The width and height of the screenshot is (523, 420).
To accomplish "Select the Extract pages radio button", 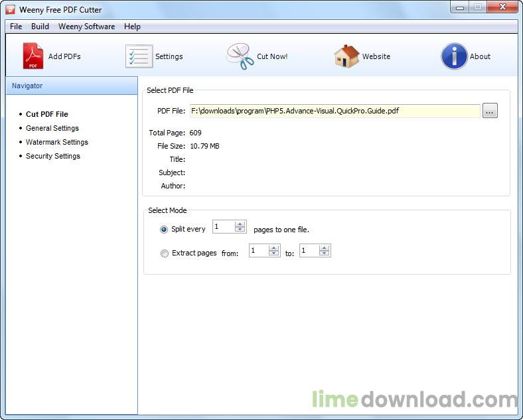I will point(165,253).
